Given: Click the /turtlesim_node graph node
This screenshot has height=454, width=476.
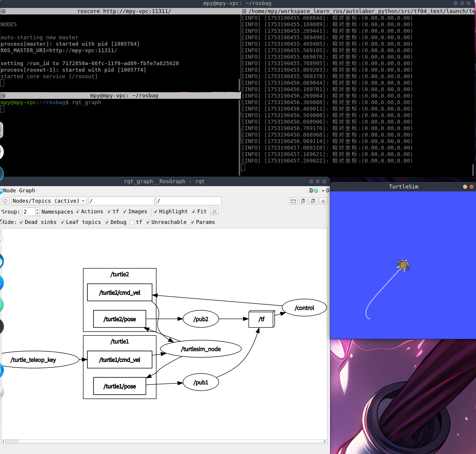Looking at the screenshot, I should click(x=201, y=349).
